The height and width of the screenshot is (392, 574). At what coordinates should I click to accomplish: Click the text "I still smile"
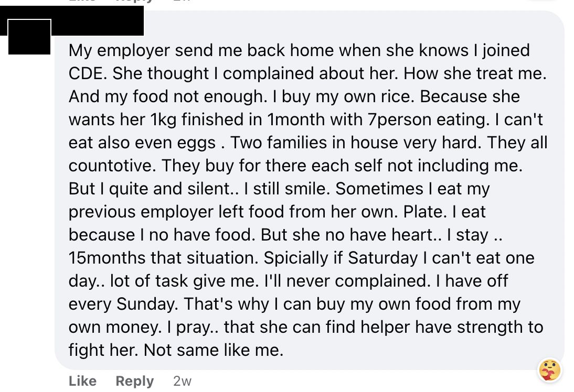click(x=286, y=189)
